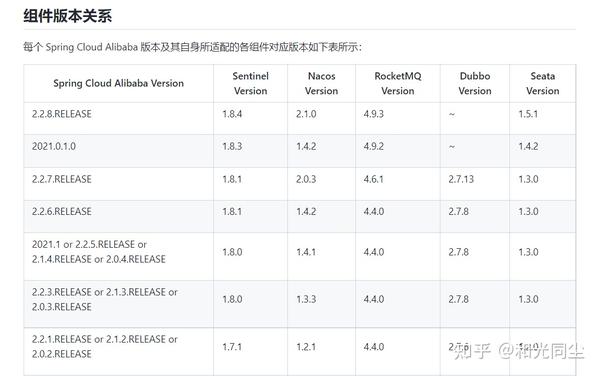Click the 组件版本关系 heading
The image size is (600, 376).
67,16
